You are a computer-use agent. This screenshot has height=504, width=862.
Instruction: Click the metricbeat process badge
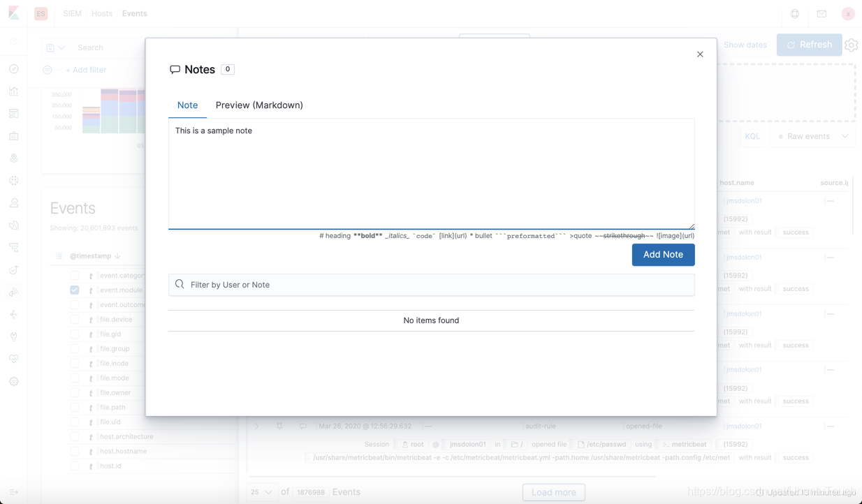(684, 445)
